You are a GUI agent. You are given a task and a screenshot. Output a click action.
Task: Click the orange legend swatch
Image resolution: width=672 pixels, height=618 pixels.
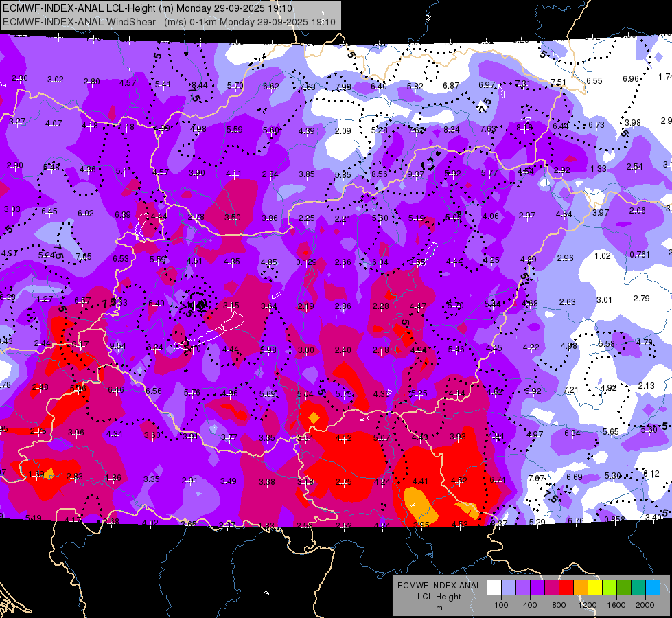click(x=581, y=588)
